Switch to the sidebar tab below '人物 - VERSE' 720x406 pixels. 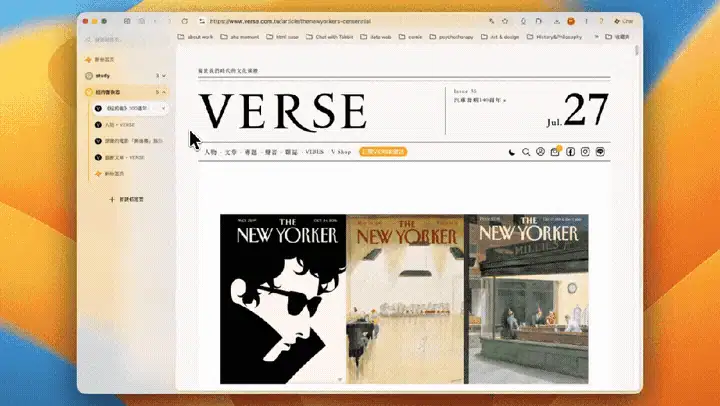(129, 141)
